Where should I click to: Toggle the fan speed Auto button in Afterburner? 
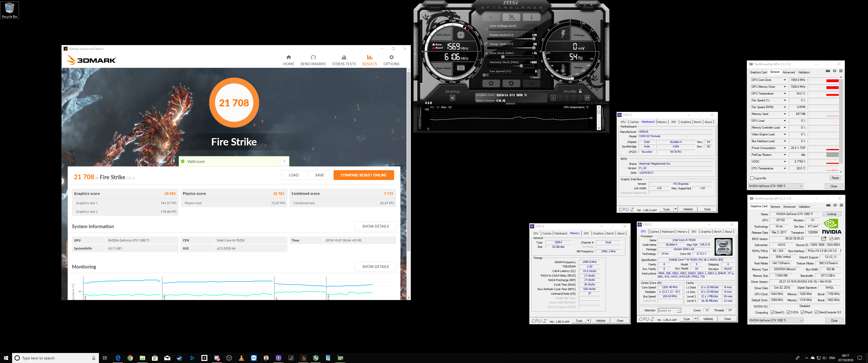click(x=536, y=77)
